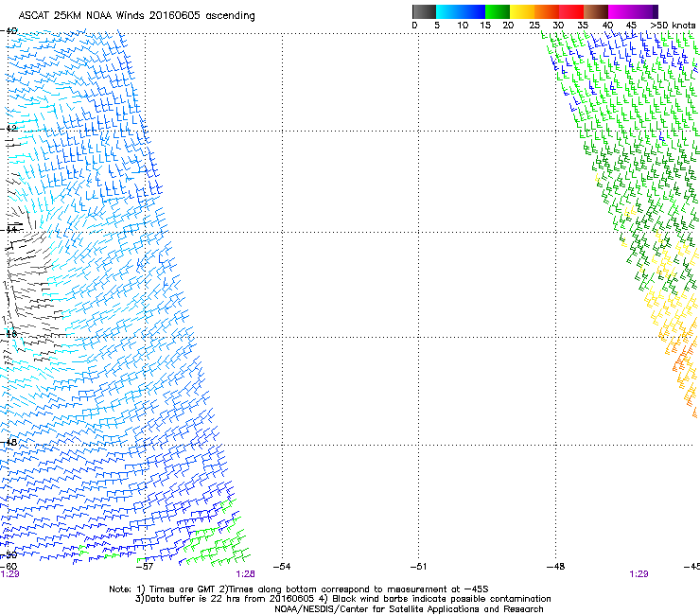Click the -54 longitude axis label
This screenshot has width=700, height=615.
(x=281, y=567)
